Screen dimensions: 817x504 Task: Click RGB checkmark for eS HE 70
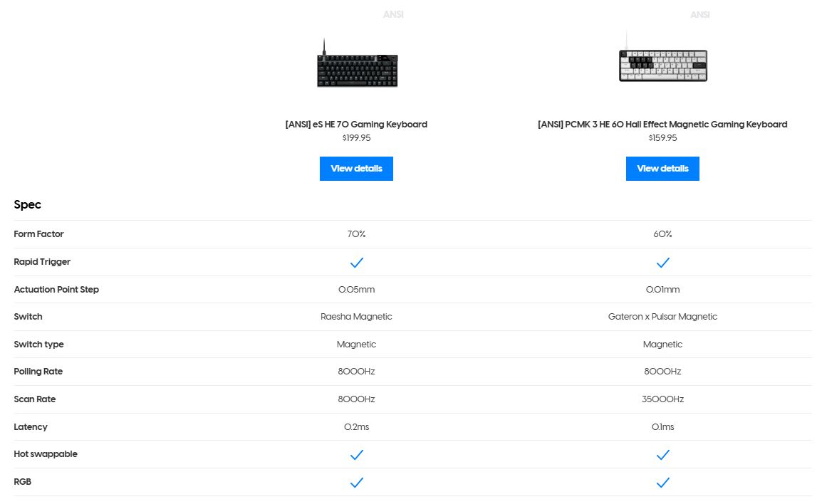[357, 482]
